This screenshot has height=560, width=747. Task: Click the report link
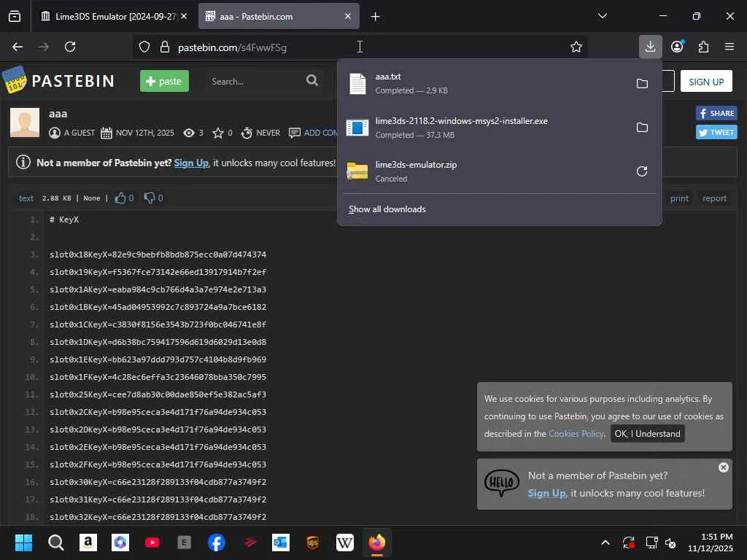click(x=714, y=198)
